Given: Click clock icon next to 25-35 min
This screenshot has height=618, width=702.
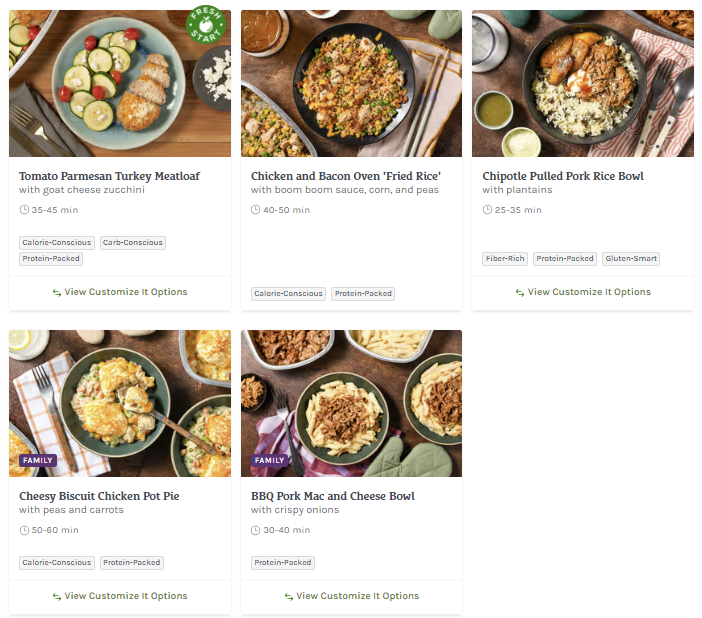Looking at the screenshot, I should point(487,210).
